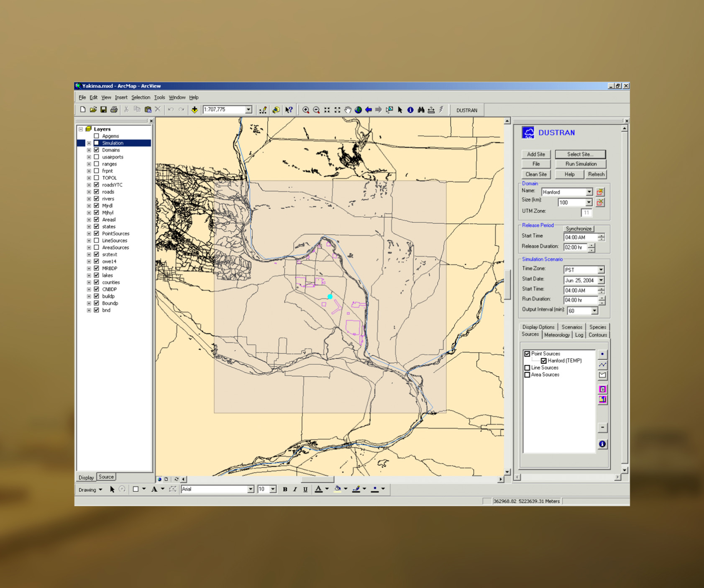The width and height of the screenshot is (704, 588).
Task: Enable the usairports layer checkbox
Action: pyautogui.click(x=97, y=157)
